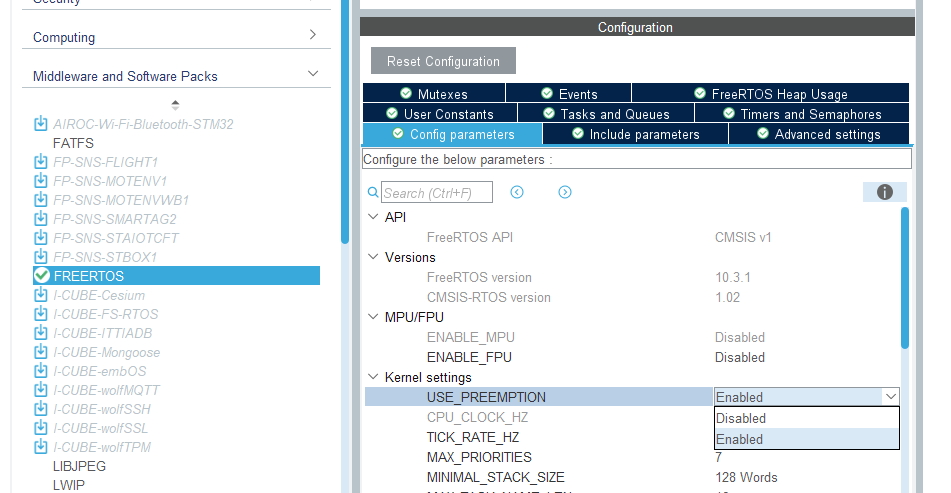
Task: Click CMSIS-RTOS version value 1.02
Action: [727, 297]
